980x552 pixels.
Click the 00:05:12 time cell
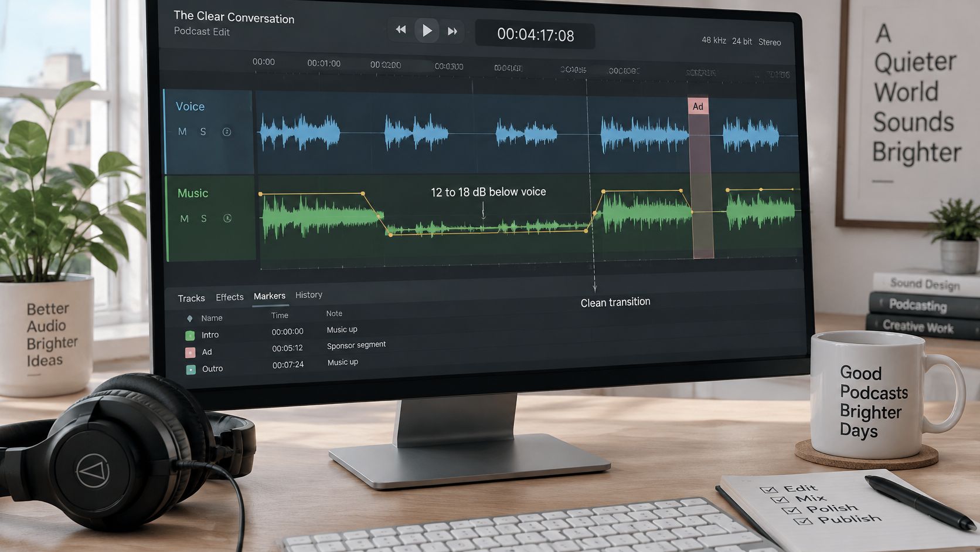pos(287,348)
